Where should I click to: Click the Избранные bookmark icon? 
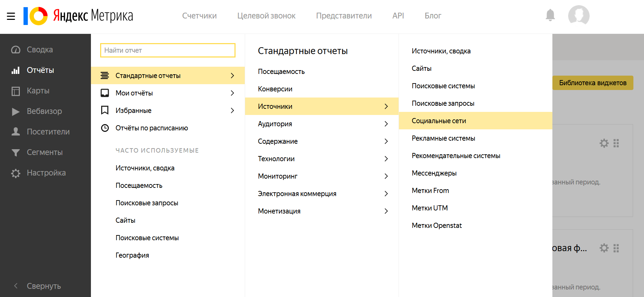click(105, 110)
